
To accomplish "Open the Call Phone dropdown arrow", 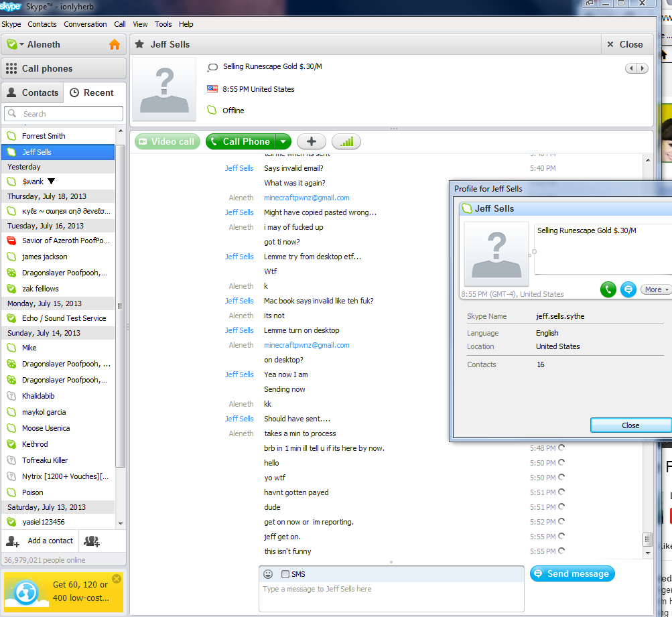I will click(283, 141).
